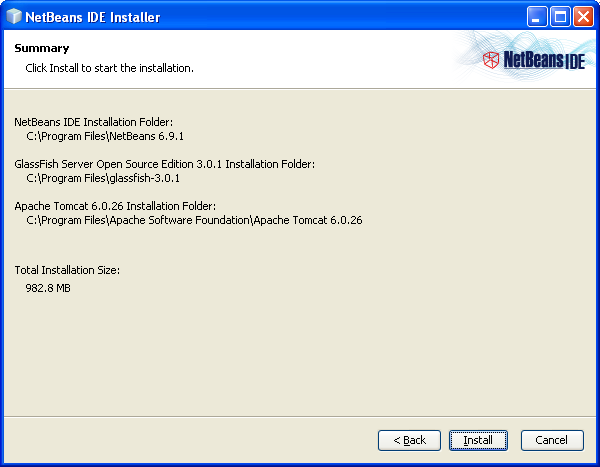The image size is (600, 467).
Task: Cancel the NetBeans installation
Action: (552, 440)
